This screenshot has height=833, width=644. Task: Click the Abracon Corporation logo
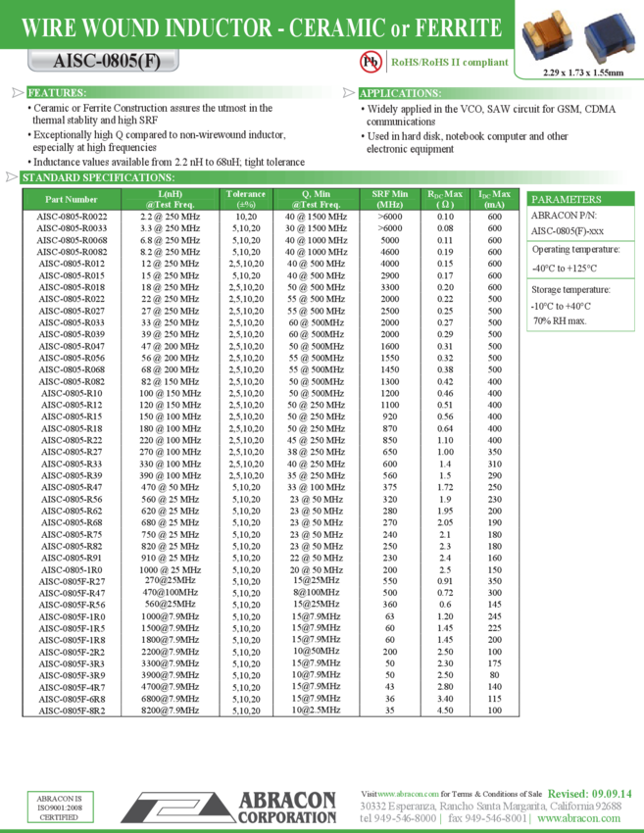(229, 808)
